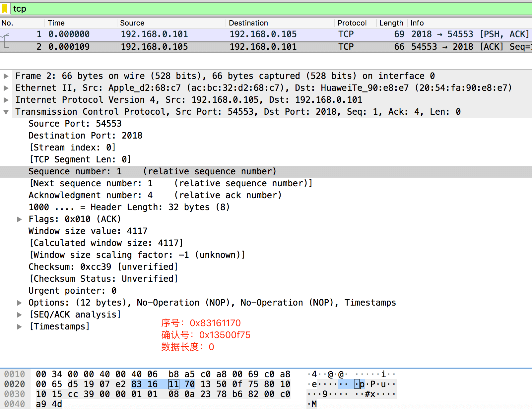Screen dimensions: 532x409
Task: Expand the TCP Options field
Action: (x=20, y=303)
